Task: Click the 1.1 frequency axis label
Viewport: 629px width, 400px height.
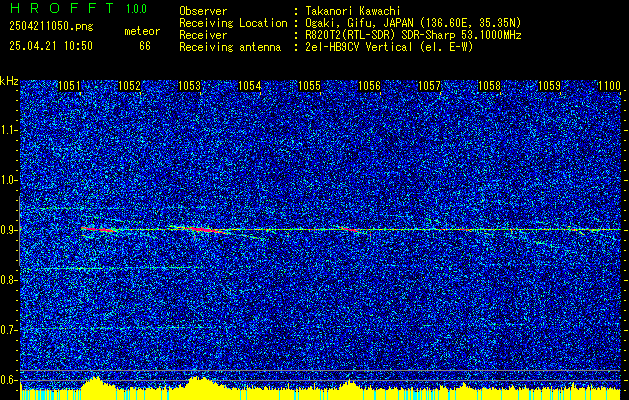Action: coord(8,130)
